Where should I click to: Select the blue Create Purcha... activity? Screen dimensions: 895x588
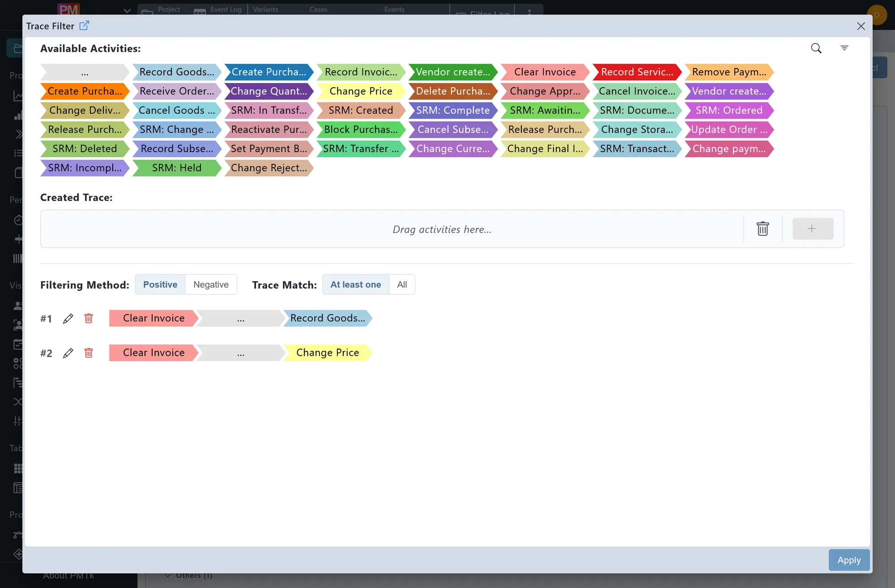tap(269, 72)
